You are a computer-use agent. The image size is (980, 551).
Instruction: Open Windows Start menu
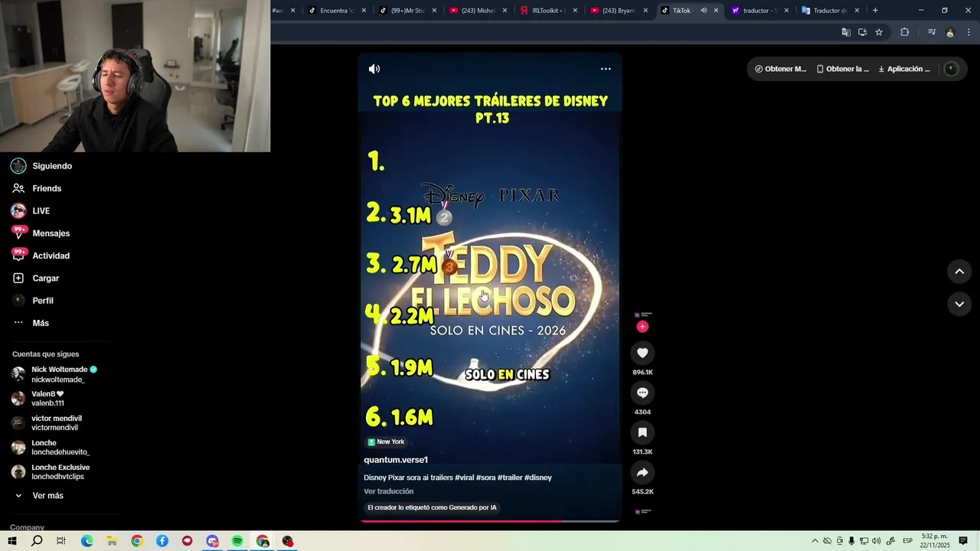click(12, 541)
